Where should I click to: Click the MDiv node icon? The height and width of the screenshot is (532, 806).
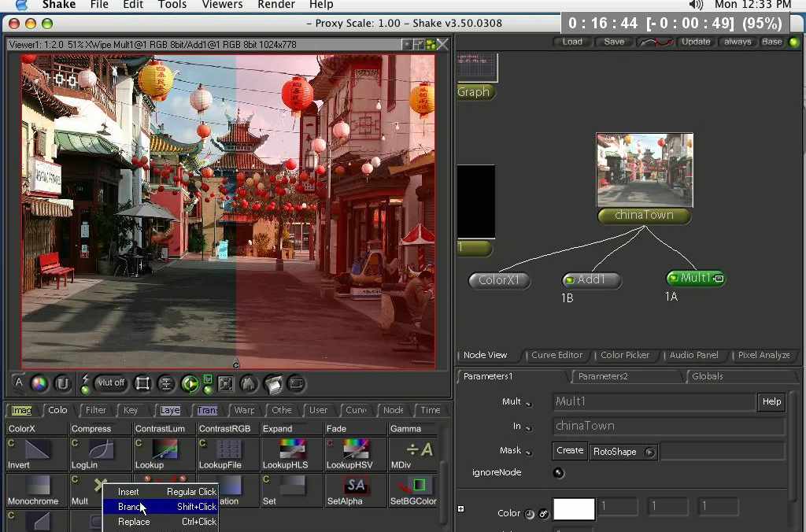point(420,450)
